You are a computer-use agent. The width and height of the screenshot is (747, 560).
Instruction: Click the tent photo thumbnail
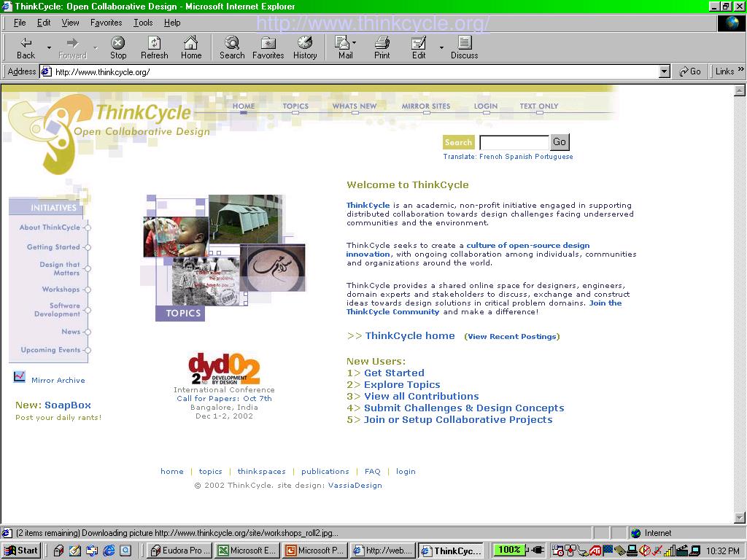coord(245,219)
